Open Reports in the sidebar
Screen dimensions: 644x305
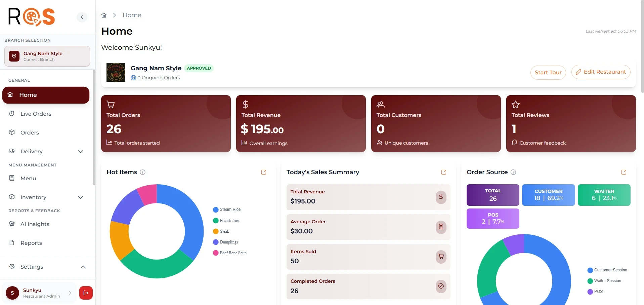[x=46, y=243]
